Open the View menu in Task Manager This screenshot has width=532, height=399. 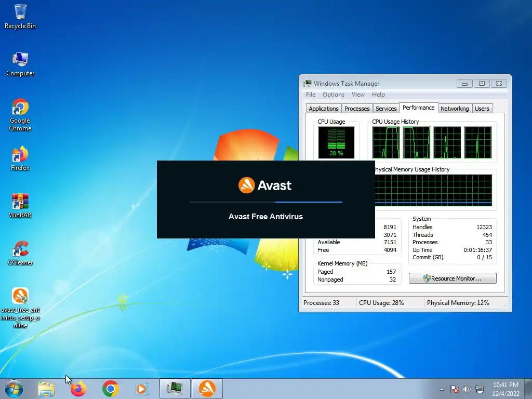coord(358,95)
